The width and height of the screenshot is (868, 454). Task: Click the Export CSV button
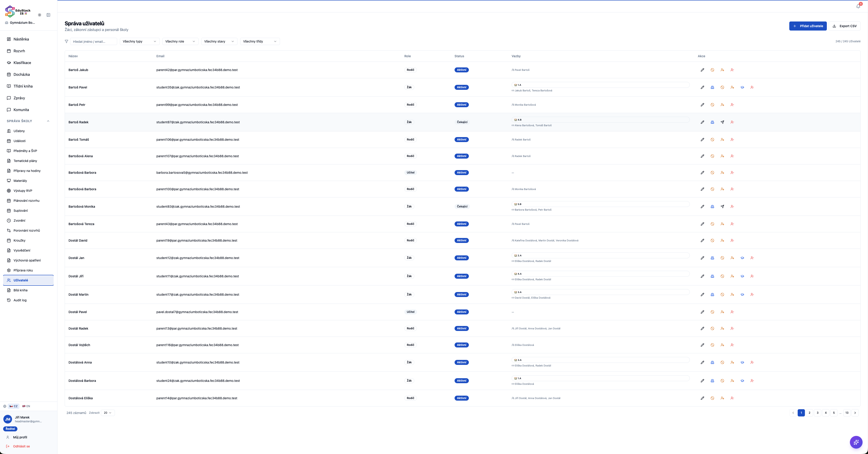(844, 26)
